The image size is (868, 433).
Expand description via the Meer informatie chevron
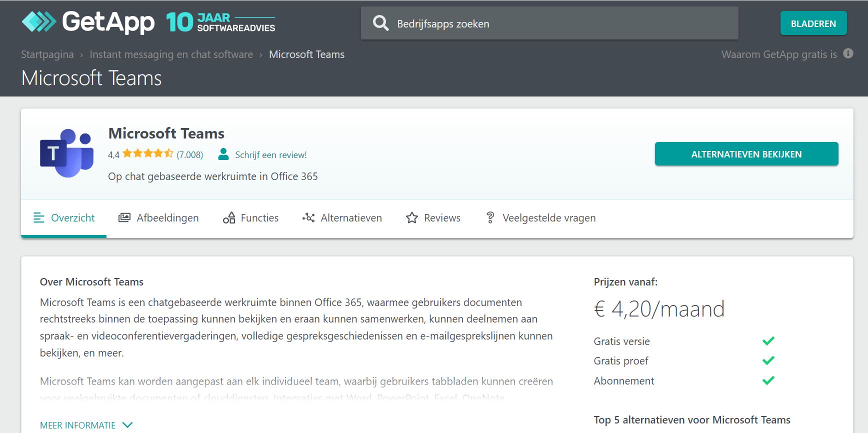[127, 425]
